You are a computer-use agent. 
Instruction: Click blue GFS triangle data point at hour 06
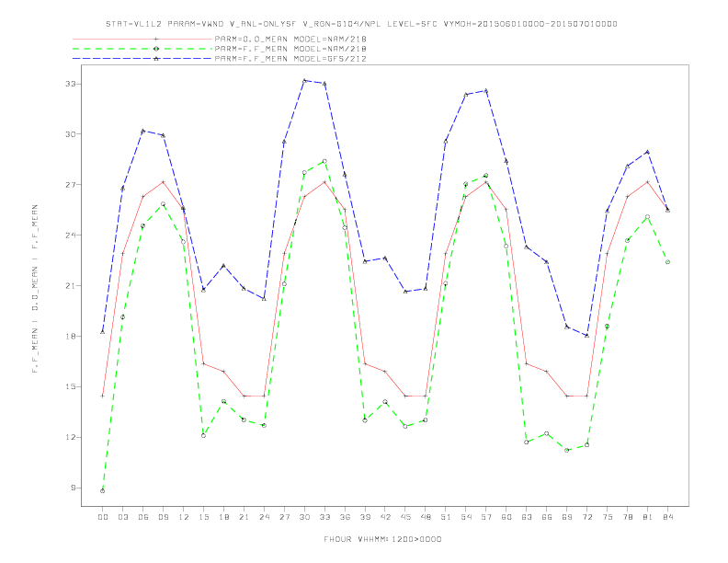(x=143, y=131)
